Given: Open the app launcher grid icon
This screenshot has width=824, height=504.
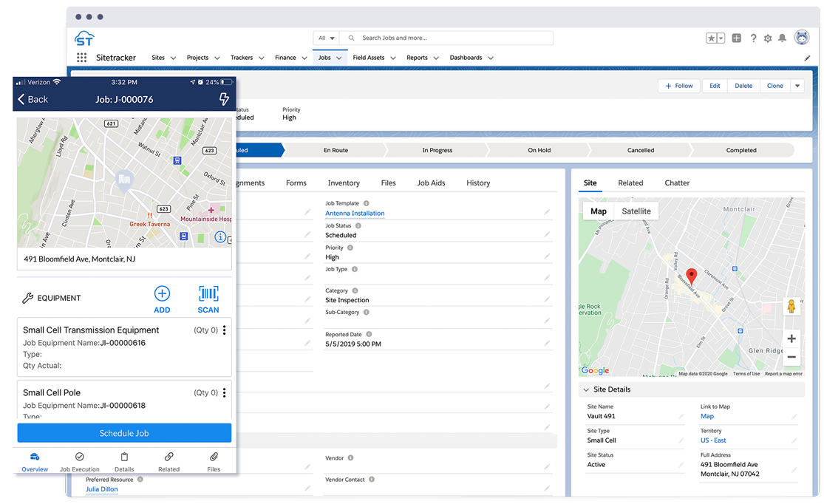Looking at the screenshot, I should point(81,58).
